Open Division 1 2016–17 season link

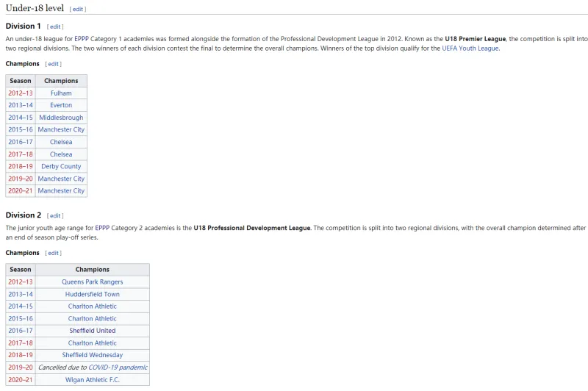pyautogui.click(x=21, y=142)
